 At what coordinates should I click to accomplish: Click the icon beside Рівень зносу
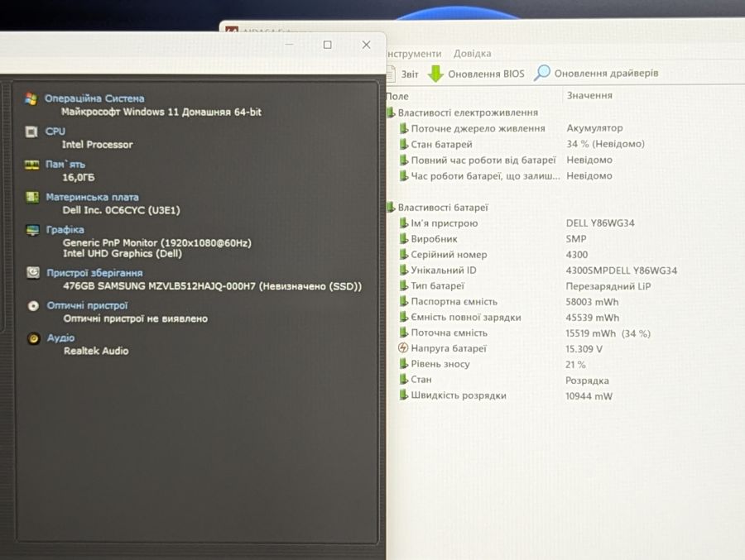pos(404,363)
